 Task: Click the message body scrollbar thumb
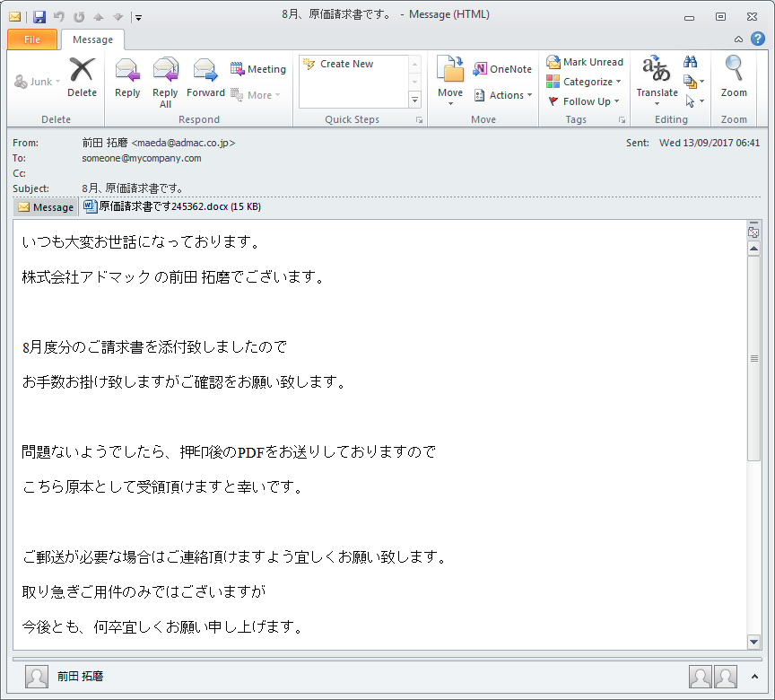pos(753,358)
